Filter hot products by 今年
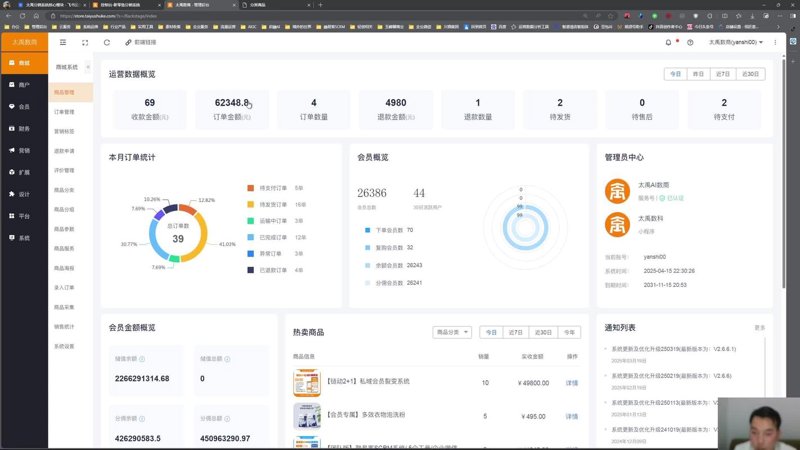This screenshot has width=800, height=450. click(569, 332)
